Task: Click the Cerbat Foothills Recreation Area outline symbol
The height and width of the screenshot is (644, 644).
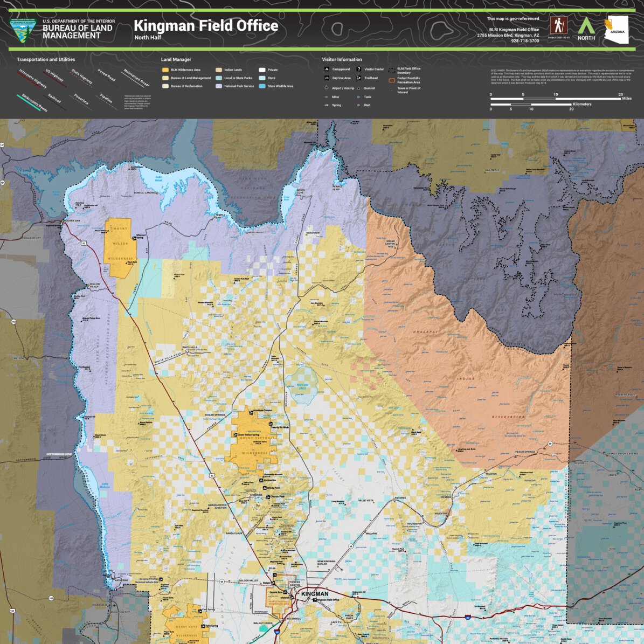Action: pyautogui.click(x=392, y=80)
